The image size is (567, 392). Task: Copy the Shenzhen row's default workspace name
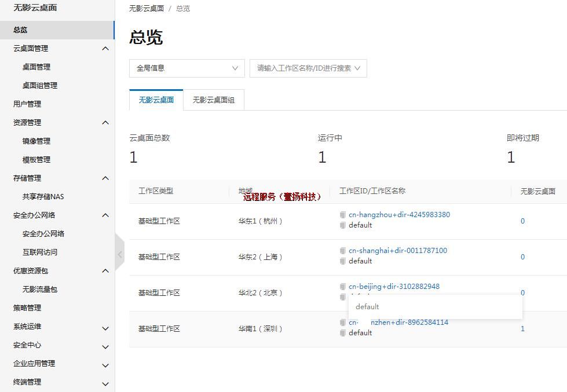point(343,333)
